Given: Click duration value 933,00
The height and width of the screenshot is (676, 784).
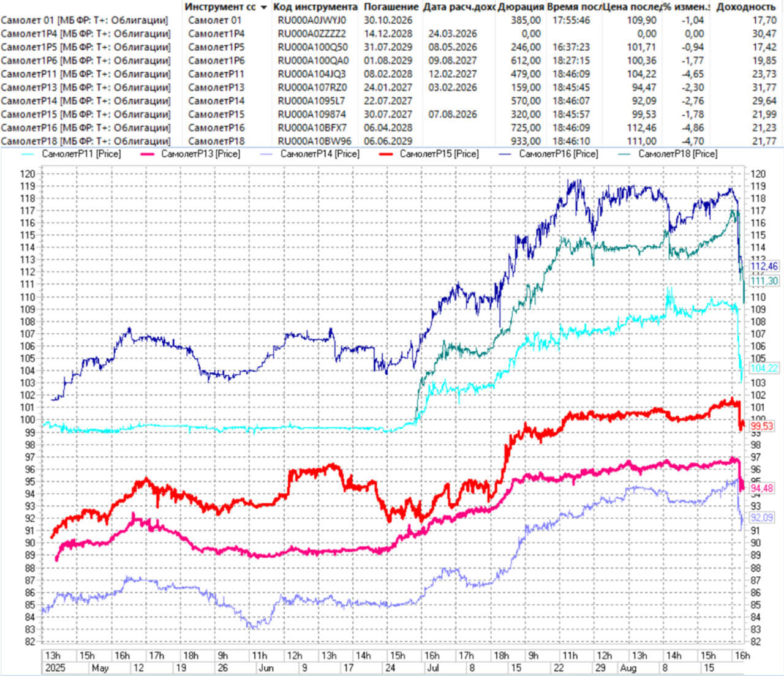Looking at the screenshot, I should coord(526,141).
